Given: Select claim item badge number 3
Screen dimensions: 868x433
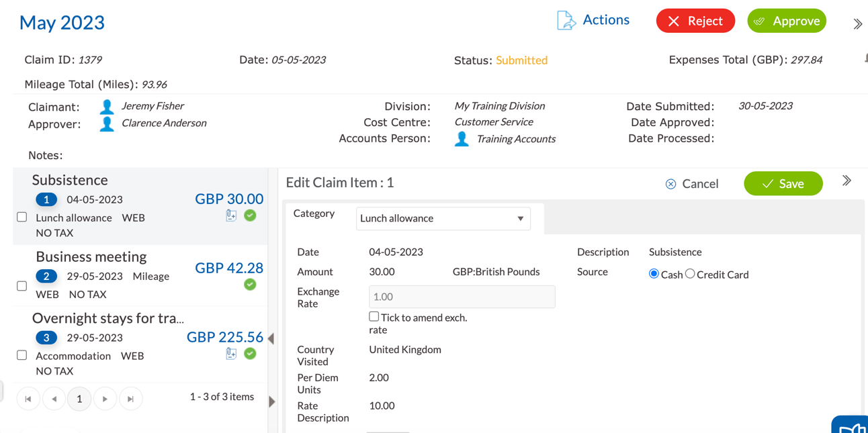Looking at the screenshot, I should click(x=46, y=338).
